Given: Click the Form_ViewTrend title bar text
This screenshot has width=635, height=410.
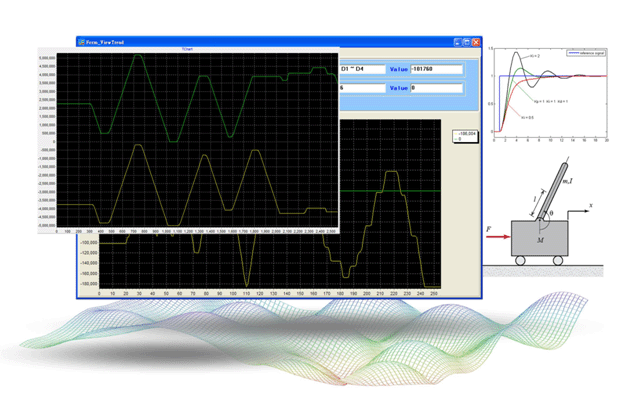Looking at the screenshot, I should pos(105,42).
